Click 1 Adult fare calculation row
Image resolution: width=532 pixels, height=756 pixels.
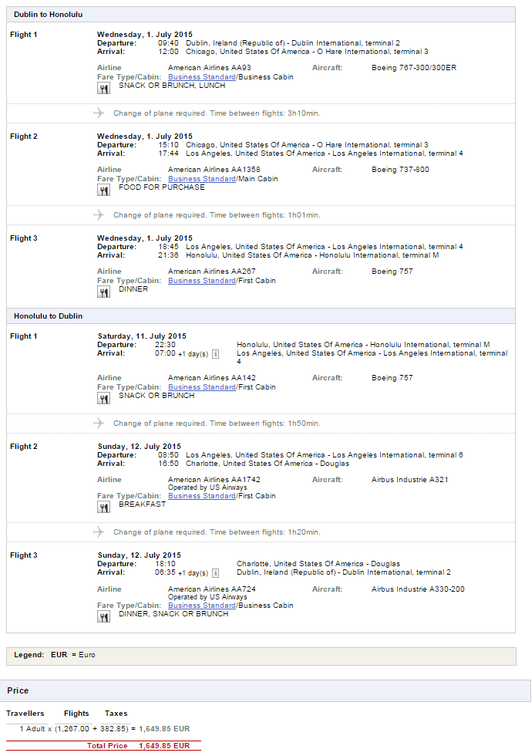coord(105,728)
